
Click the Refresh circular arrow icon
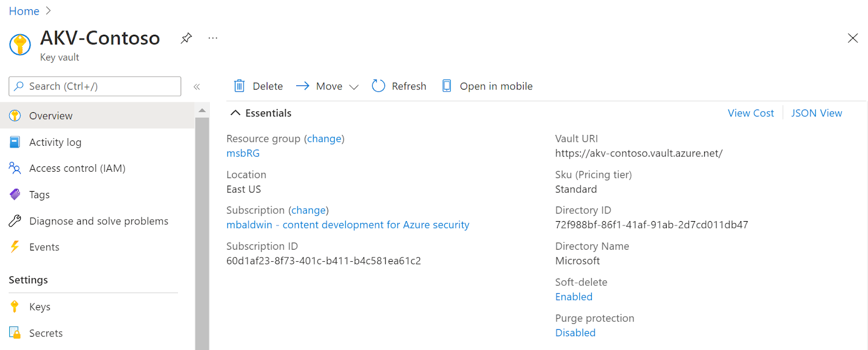click(378, 86)
